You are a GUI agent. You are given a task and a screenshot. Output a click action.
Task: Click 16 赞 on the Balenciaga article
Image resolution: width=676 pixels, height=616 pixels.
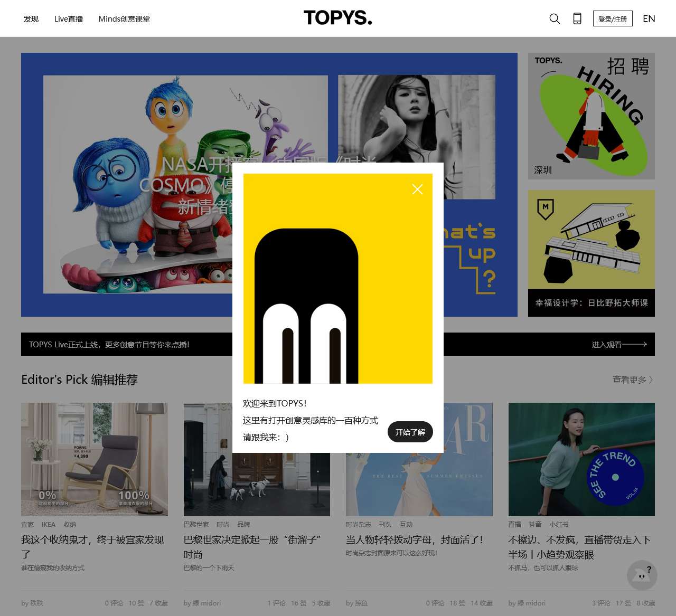pyautogui.click(x=299, y=603)
